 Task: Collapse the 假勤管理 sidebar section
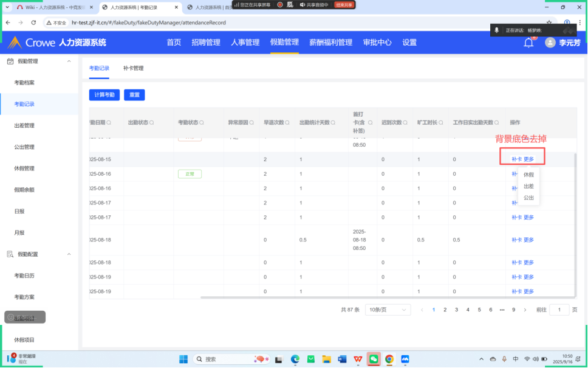click(69, 61)
